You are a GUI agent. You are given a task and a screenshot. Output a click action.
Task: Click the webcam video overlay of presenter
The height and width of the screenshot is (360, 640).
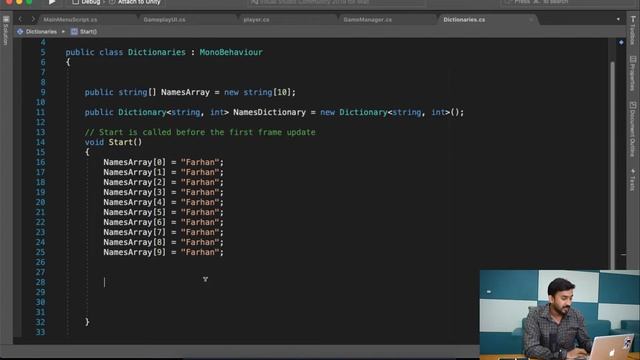point(560,314)
